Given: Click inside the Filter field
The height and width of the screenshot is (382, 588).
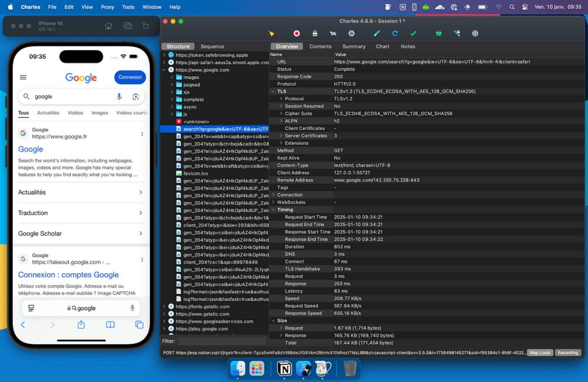Looking at the screenshot, I should pos(222,341).
